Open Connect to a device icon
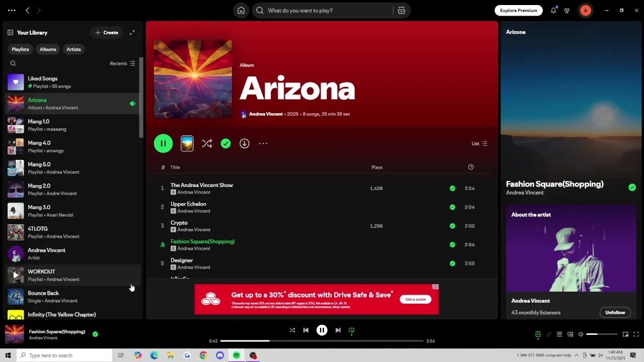The height and width of the screenshot is (362, 644). [570, 334]
